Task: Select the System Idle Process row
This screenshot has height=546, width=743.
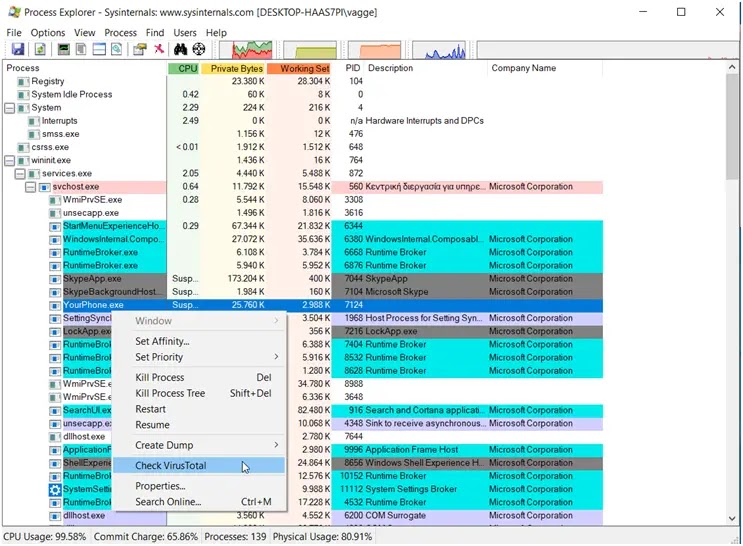Action: point(303,95)
